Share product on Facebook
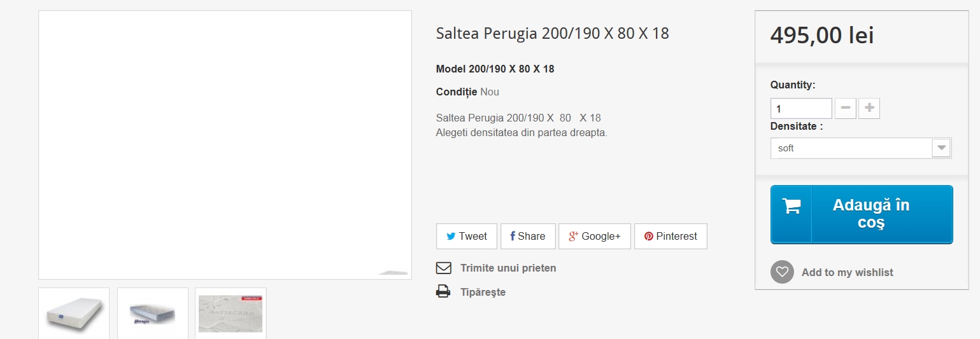 click(x=528, y=236)
